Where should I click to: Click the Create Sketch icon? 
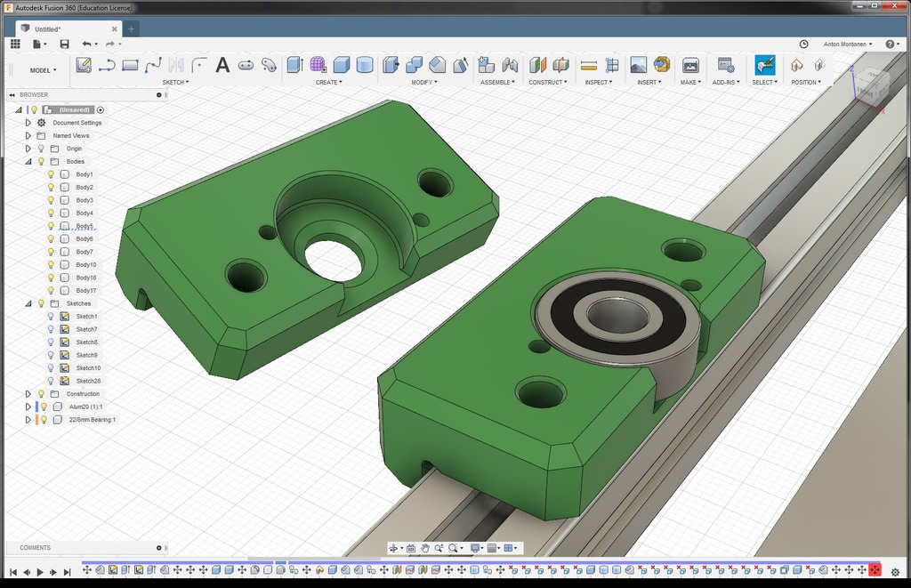[84, 65]
